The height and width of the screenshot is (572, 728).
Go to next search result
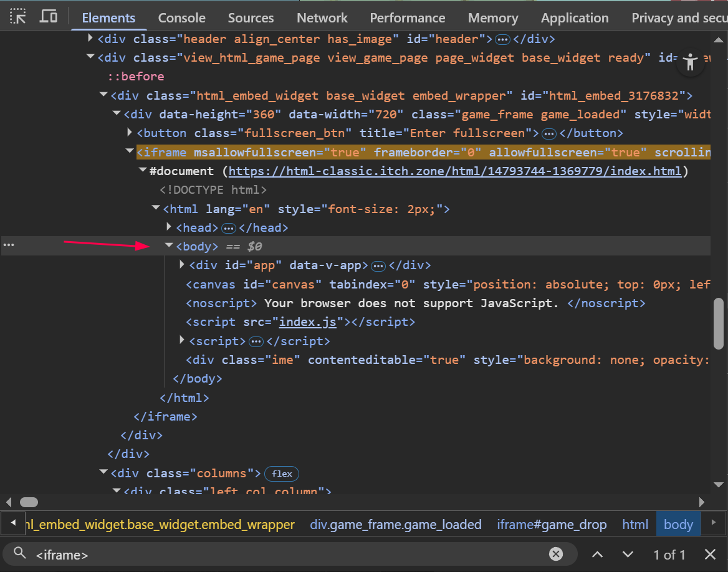628,554
